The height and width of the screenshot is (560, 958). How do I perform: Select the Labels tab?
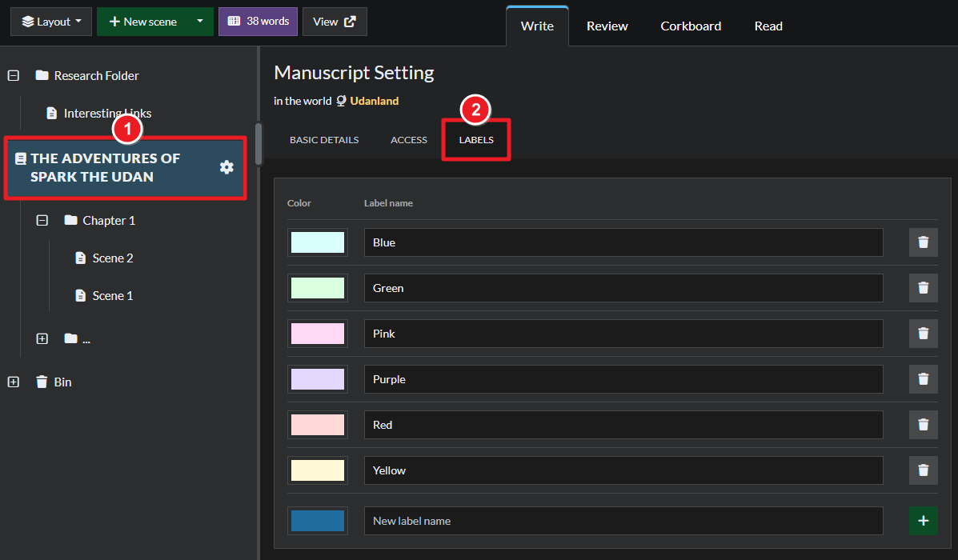pos(476,140)
